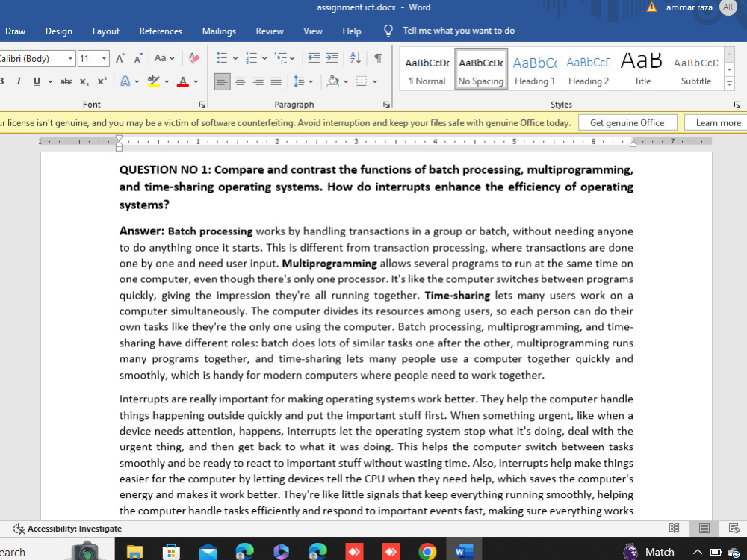747x560 pixels.
Task: Switch to Print Layout view
Action: pyautogui.click(x=704, y=528)
